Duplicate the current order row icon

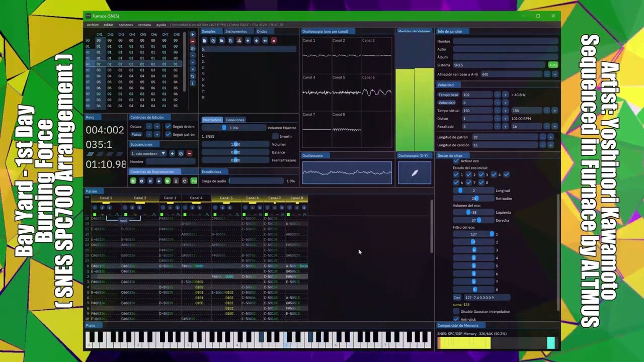click(193, 49)
